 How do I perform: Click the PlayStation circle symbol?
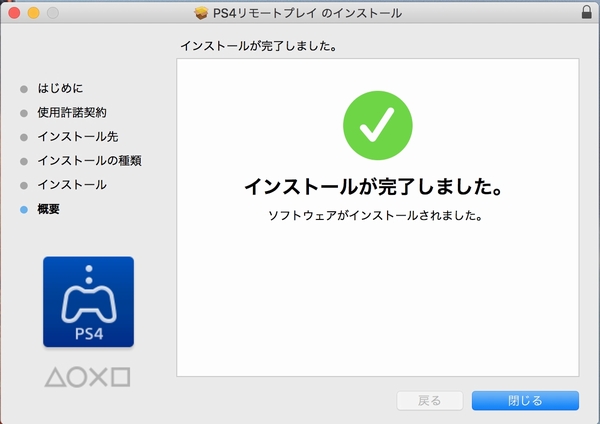[76, 378]
